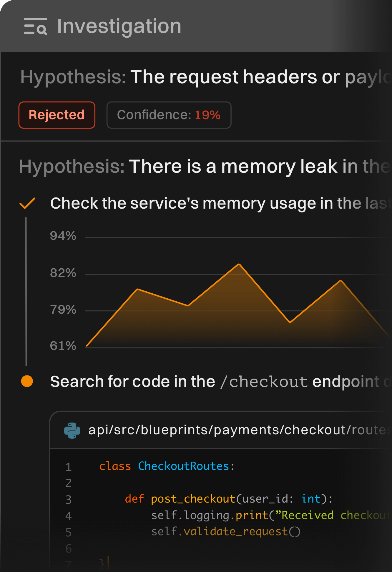
Task: Click the highest peak on the memory chart
Action: tap(239, 265)
